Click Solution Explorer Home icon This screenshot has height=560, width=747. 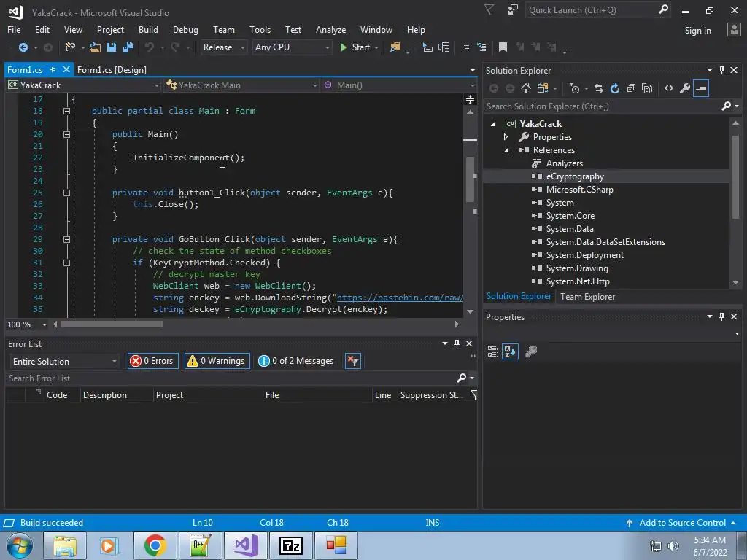525,88
